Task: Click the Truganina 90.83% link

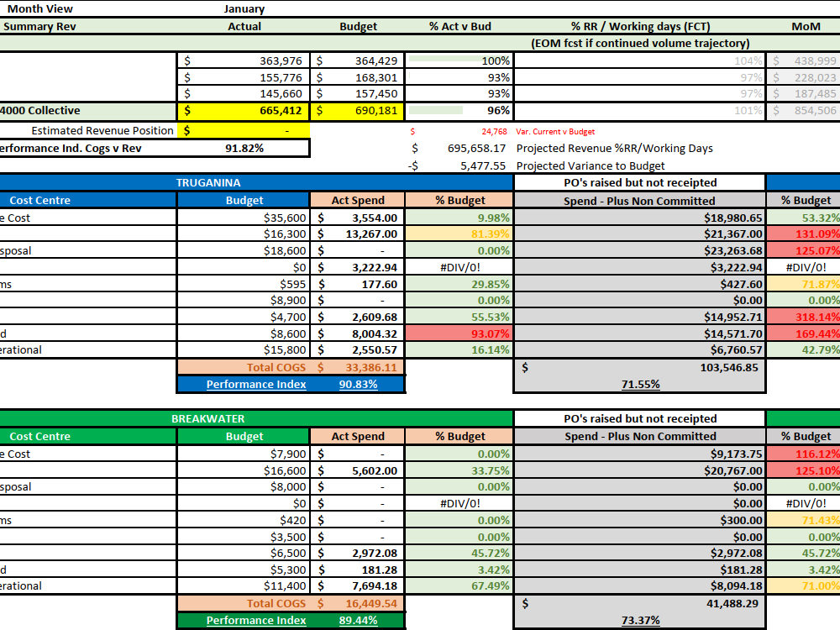Action: (358, 384)
